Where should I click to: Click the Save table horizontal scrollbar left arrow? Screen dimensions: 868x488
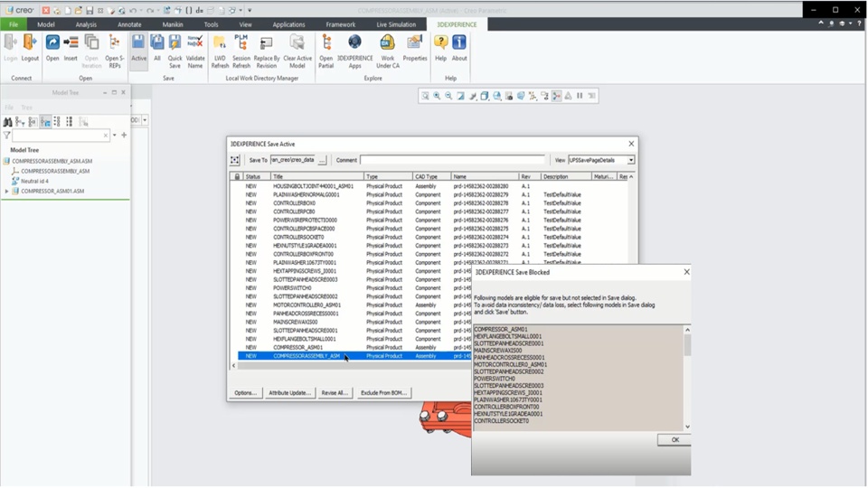tap(233, 366)
